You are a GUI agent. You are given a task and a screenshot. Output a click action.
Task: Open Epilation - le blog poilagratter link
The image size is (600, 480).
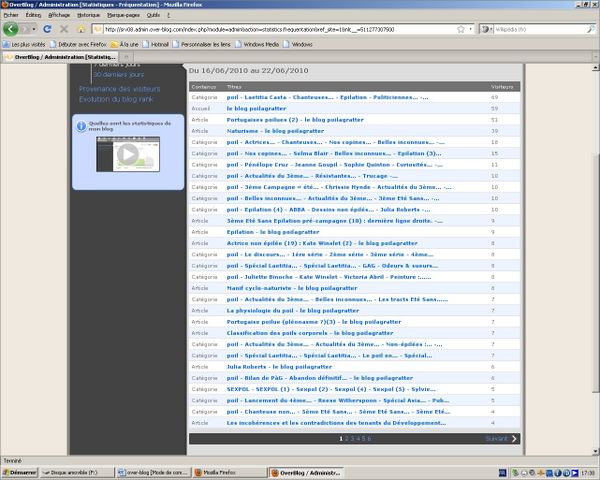(x=272, y=232)
